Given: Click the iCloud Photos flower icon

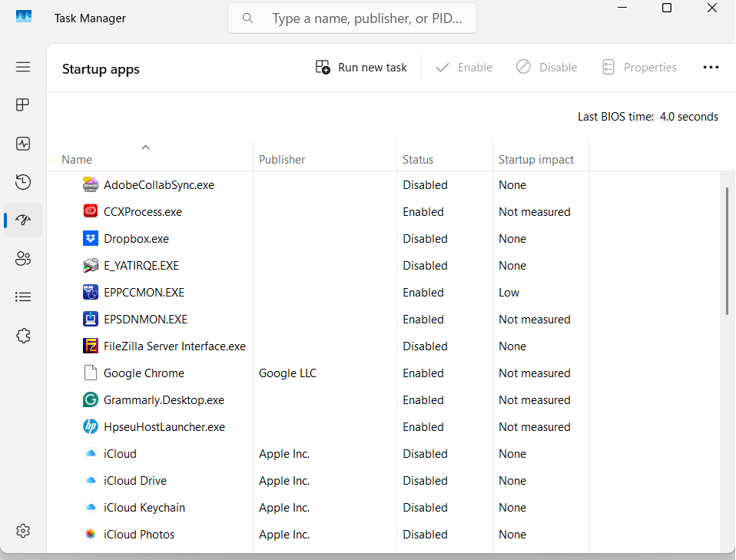Looking at the screenshot, I should pyautogui.click(x=91, y=534).
